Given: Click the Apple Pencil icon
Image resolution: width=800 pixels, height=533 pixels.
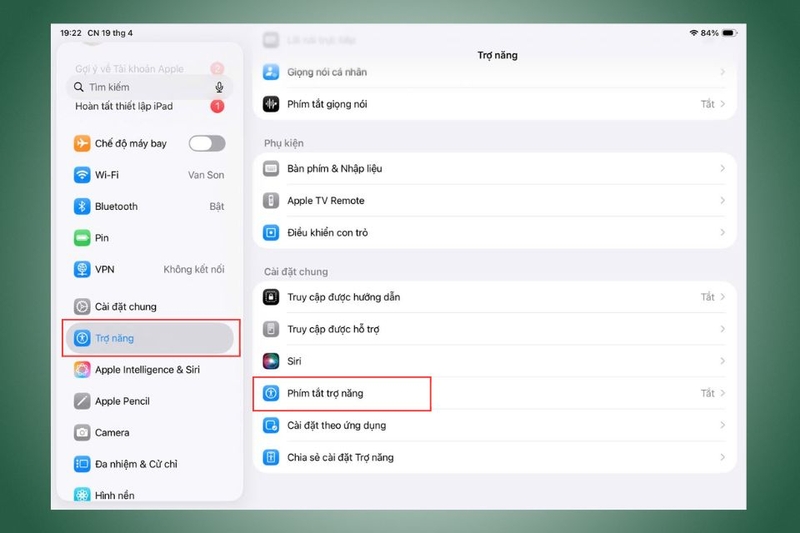Looking at the screenshot, I should coord(82,401).
